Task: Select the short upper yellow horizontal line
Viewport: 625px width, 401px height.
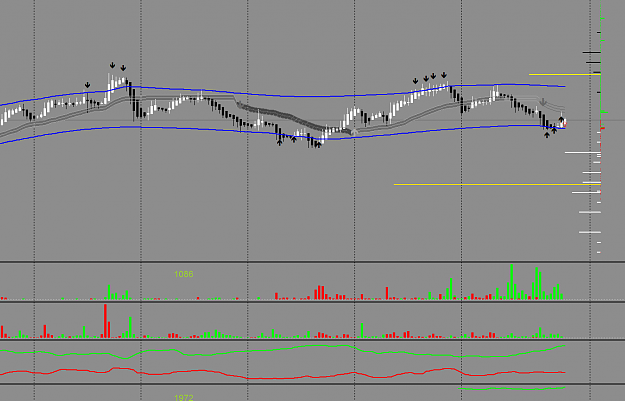Action: pos(565,75)
